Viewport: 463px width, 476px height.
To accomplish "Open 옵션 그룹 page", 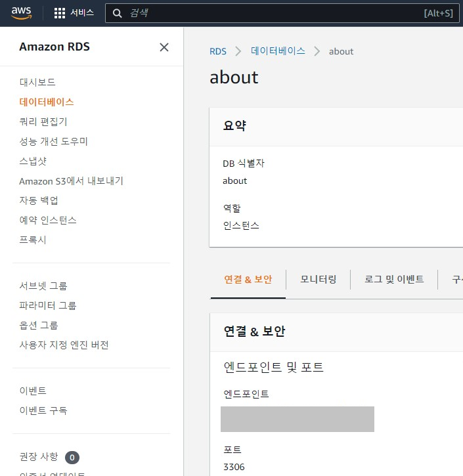I will click(39, 325).
